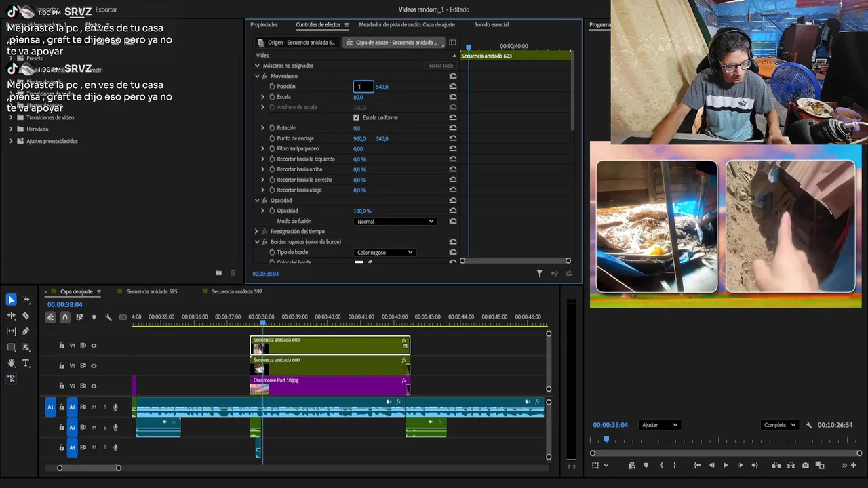
Task: Open Ajustar zoom level dropdown
Action: tap(660, 425)
